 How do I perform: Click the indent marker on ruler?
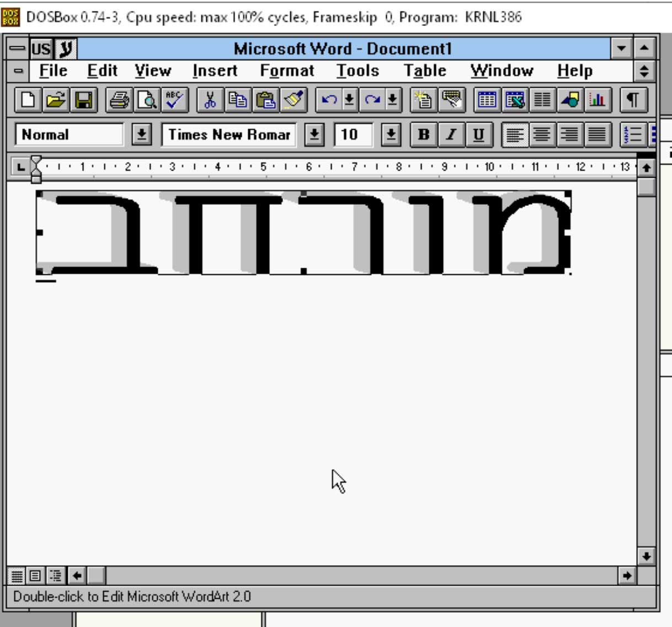[x=36, y=169]
